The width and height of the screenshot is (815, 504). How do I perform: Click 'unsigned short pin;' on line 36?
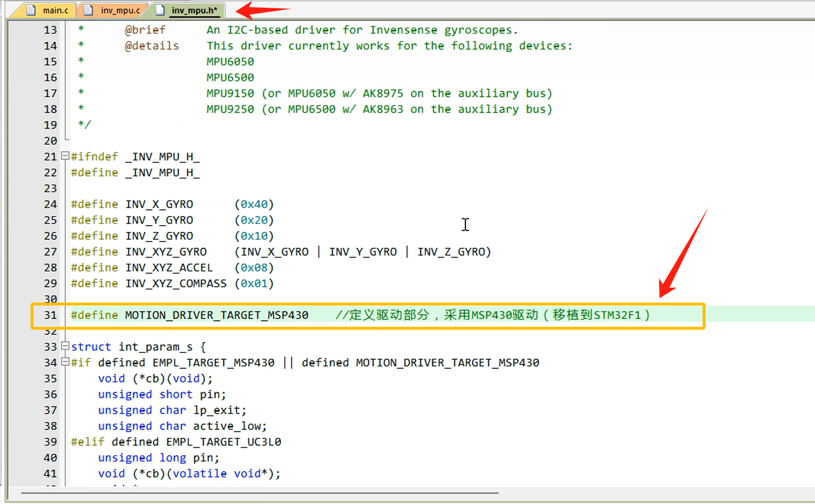pyautogui.click(x=162, y=395)
